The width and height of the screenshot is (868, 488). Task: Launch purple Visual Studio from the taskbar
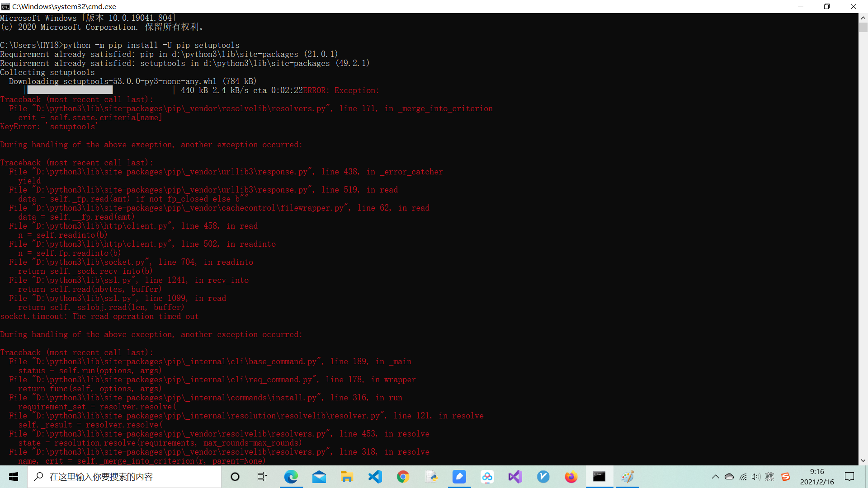point(515,477)
